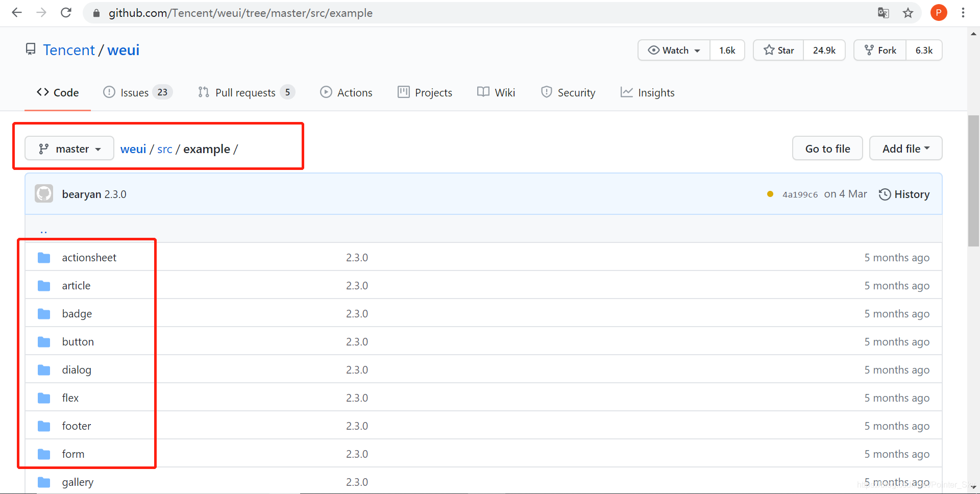Expand the Add file dropdown
Viewport: 980px width, 494px height.
pyautogui.click(x=905, y=149)
